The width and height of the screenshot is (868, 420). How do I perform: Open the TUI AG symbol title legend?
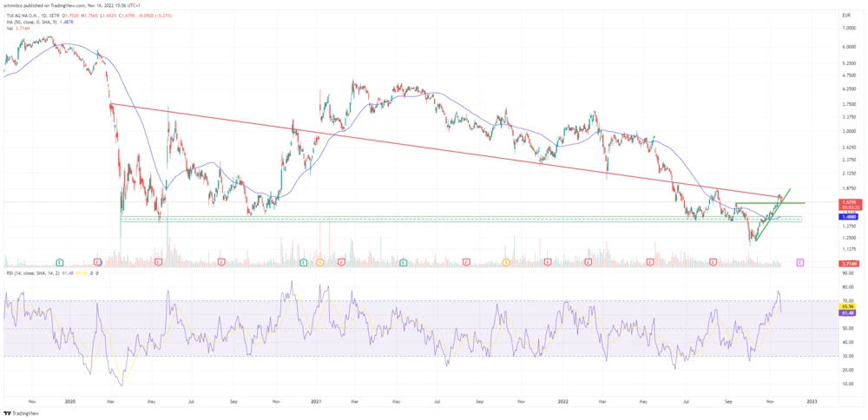(43, 15)
